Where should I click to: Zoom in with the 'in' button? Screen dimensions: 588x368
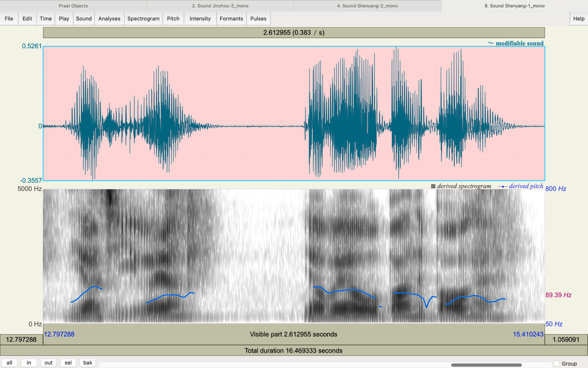[29, 363]
